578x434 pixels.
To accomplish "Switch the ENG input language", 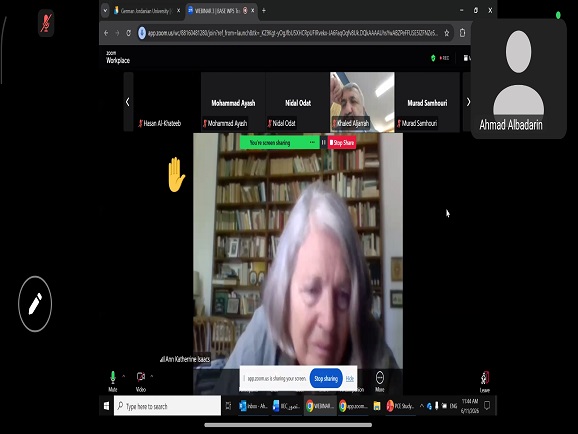I will point(453,406).
